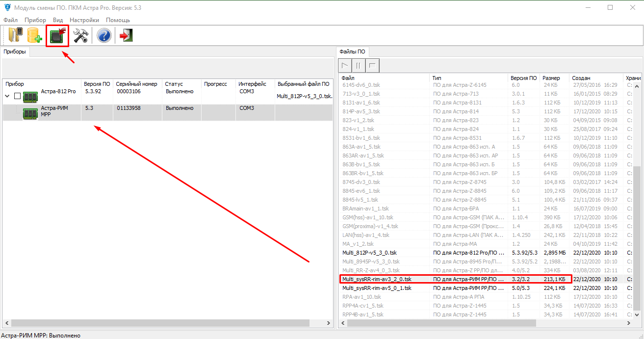Select file 713-v3_0_1.tsk
644x339 pixels.
click(361, 94)
